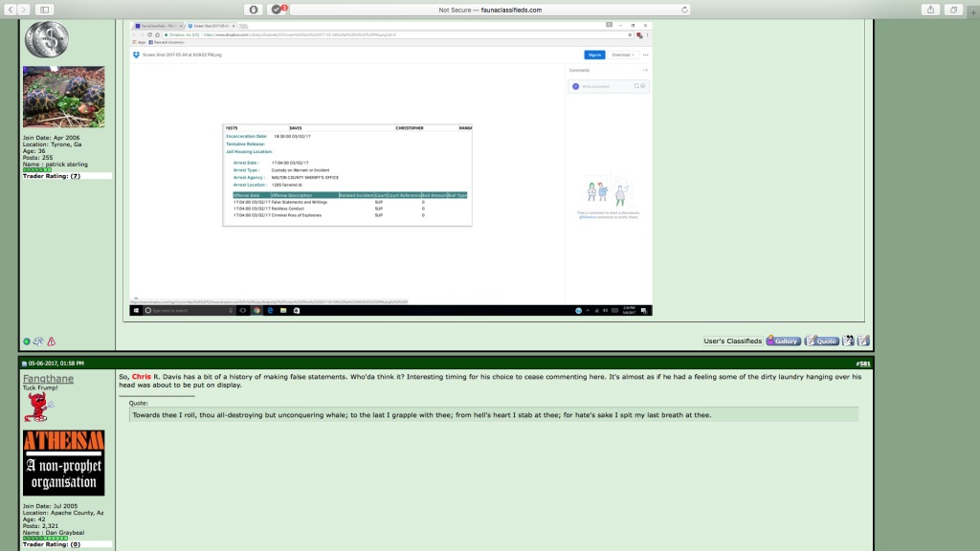This screenshot has width=980, height=551.
Task: Click the red devil avatar image
Action: click(38, 407)
